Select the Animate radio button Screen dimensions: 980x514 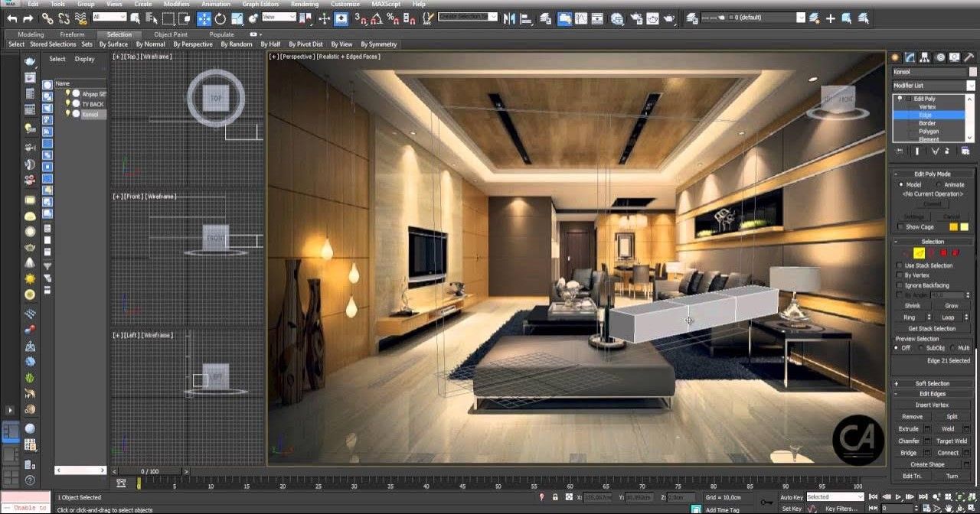939,184
